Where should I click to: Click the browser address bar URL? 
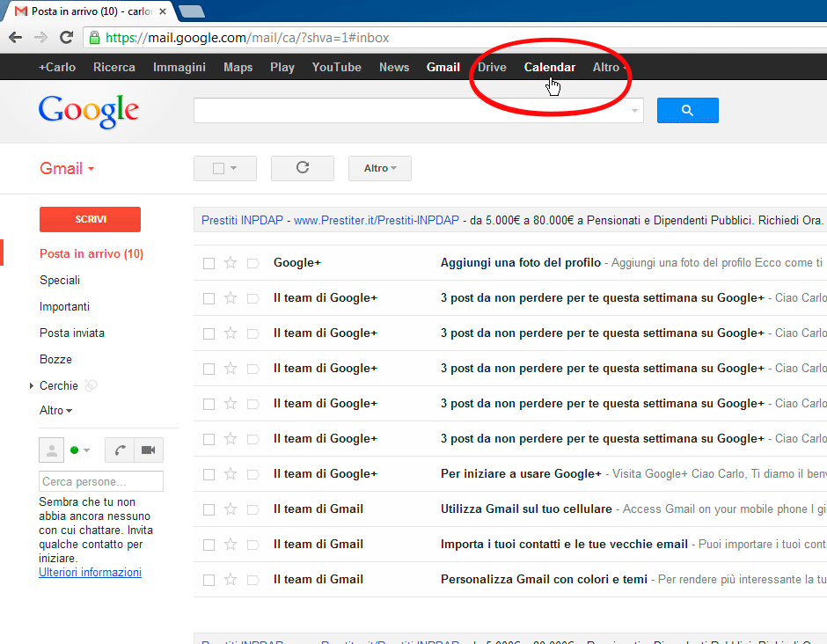[247, 38]
